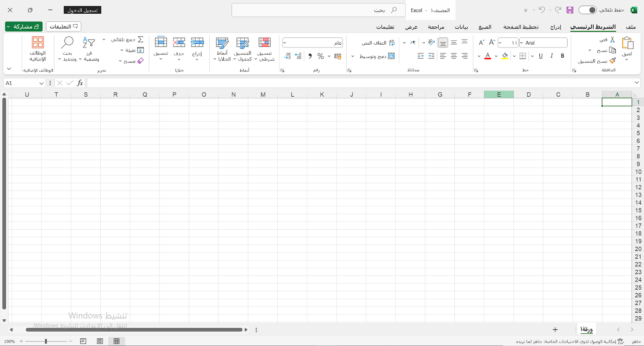The image size is (644, 346).
Task: Click Decrease Decimal icon
Action: [x=287, y=56]
